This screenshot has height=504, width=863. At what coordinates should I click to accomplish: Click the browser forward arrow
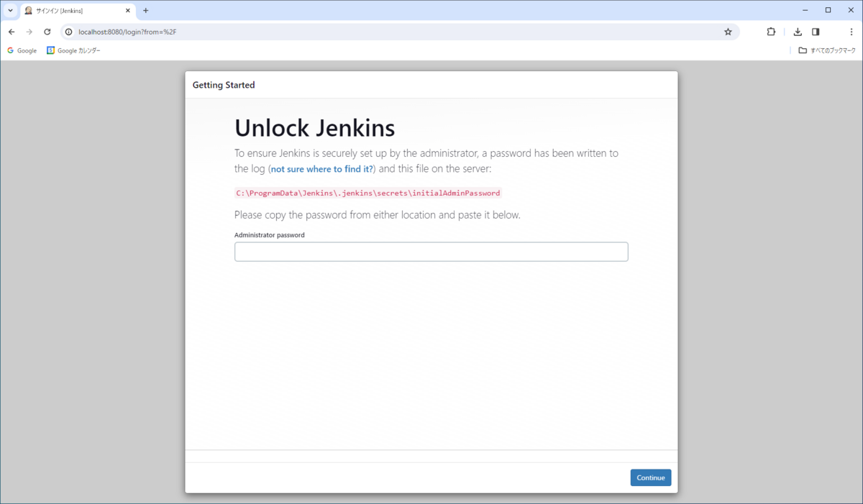tap(29, 32)
